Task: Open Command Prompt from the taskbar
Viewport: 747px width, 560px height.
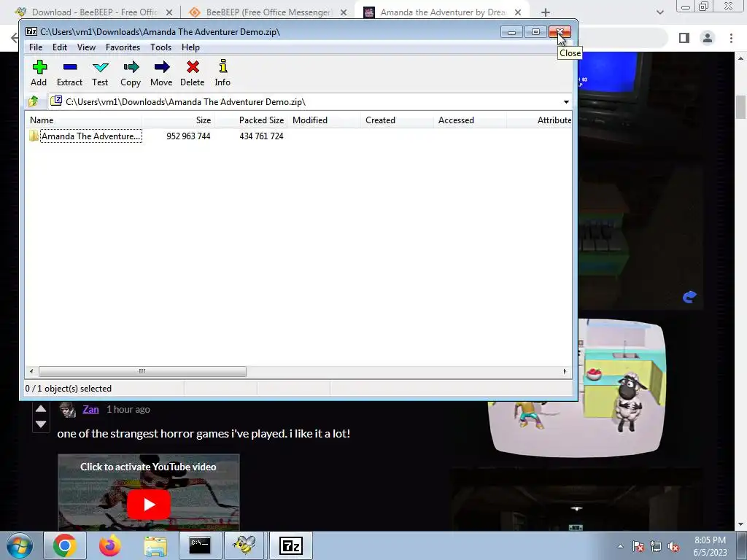Action: point(200,545)
